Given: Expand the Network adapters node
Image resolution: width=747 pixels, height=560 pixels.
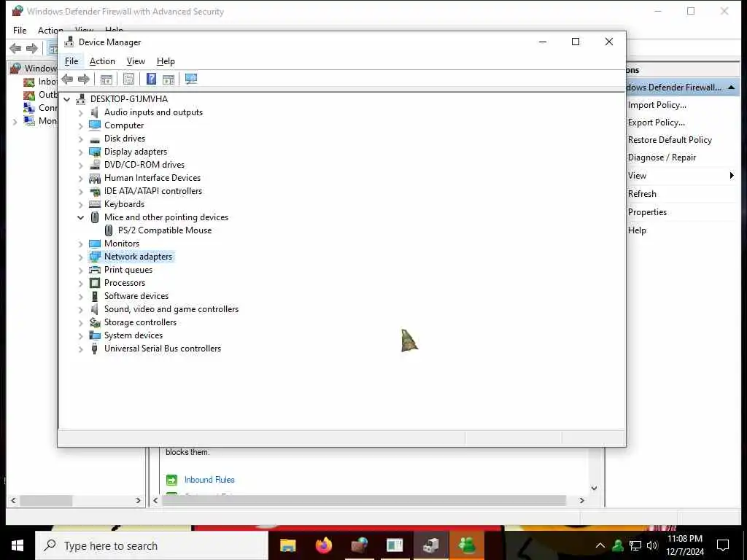Looking at the screenshot, I should point(80,257).
